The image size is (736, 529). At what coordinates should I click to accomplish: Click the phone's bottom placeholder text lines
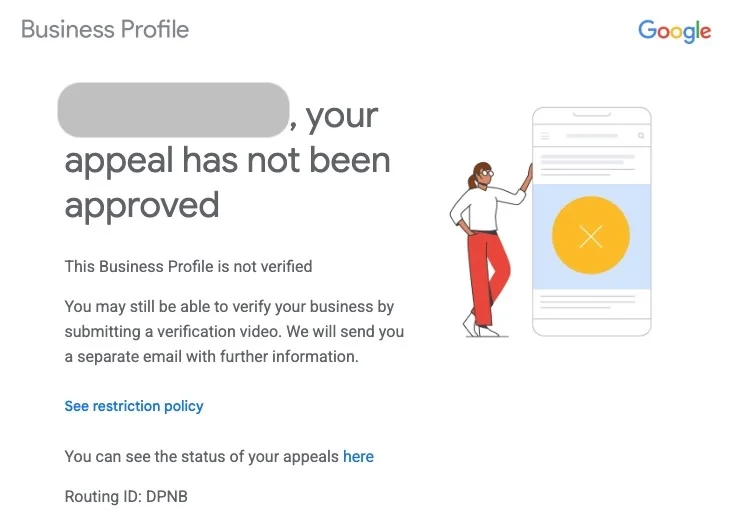coord(587,302)
